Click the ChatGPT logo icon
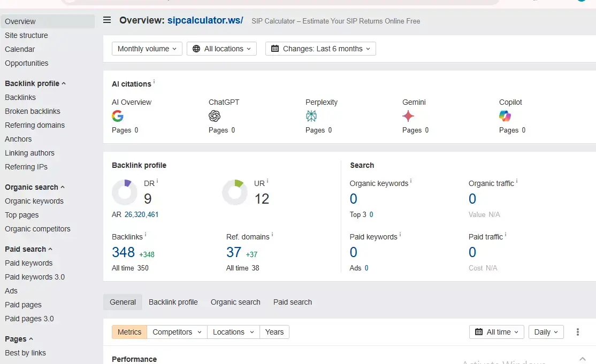The image size is (596, 364). tap(215, 116)
